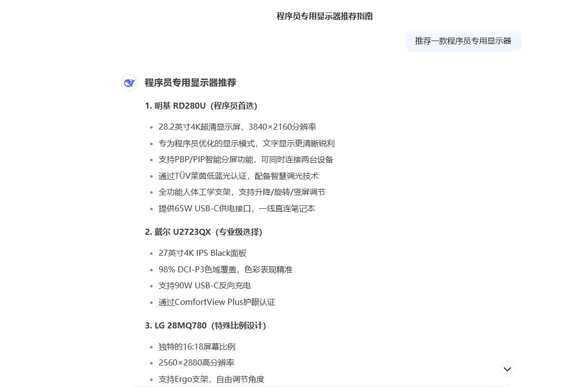Click the line 支持PBP/PIP智能分屏功能
588x387 pixels.
pyautogui.click(x=246, y=159)
